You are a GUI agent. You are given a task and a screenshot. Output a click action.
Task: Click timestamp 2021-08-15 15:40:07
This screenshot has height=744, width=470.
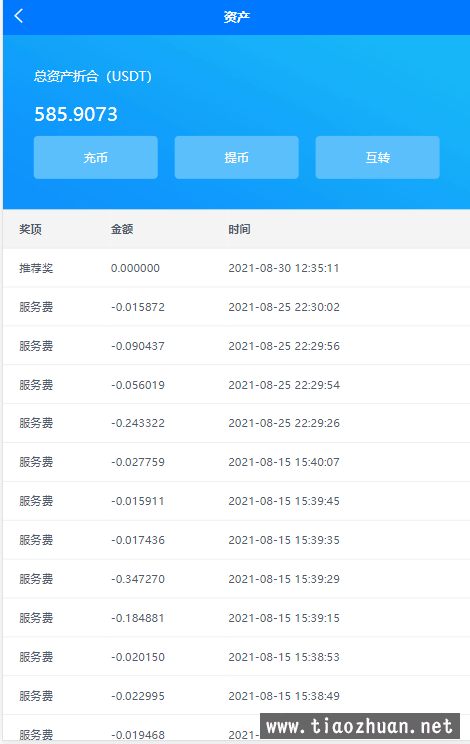(x=284, y=462)
